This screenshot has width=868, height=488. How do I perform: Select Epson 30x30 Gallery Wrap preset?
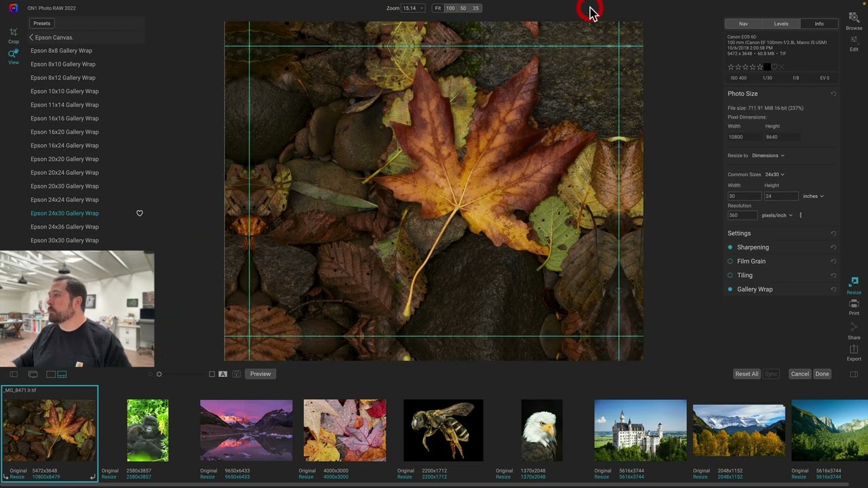[x=64, y=241]
